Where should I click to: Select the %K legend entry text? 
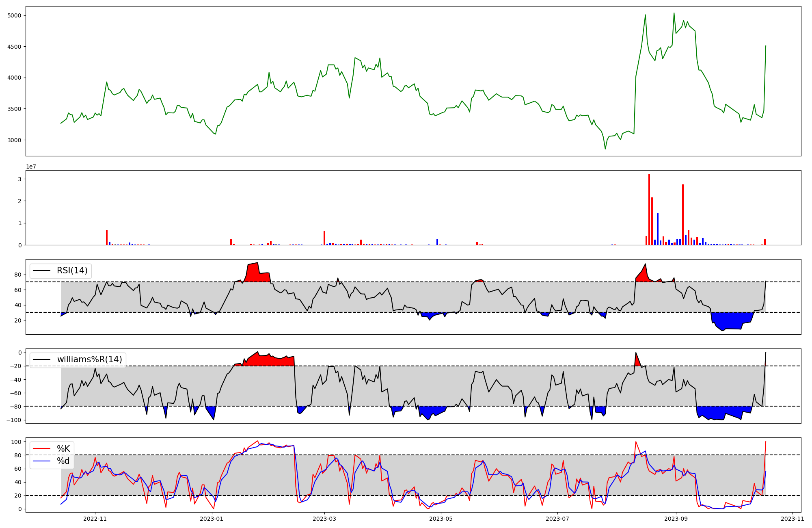(63, 449)
